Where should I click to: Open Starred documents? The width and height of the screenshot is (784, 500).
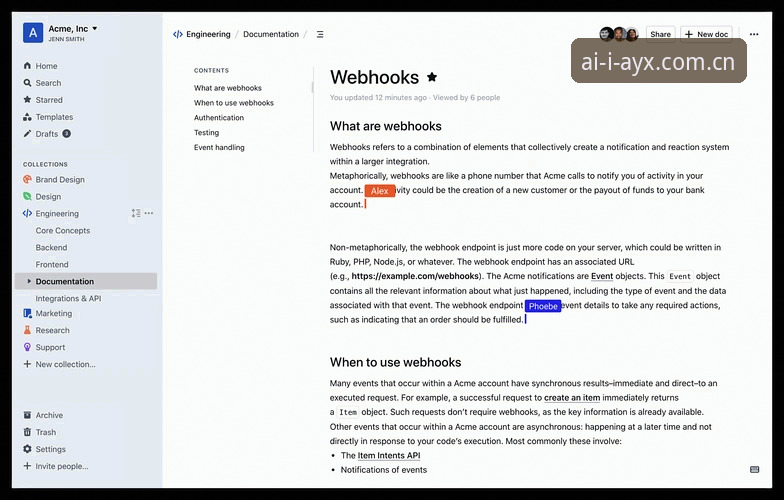49,100
